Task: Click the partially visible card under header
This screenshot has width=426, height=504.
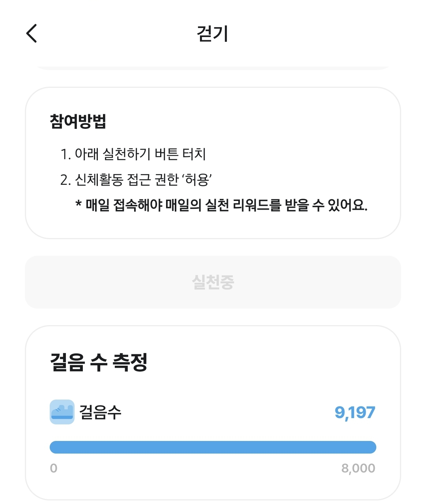Action: coord(213,68)
